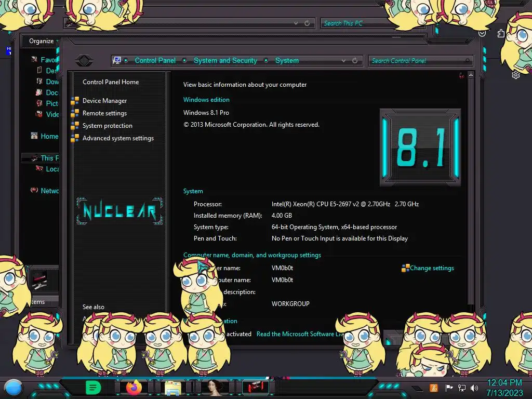This screenshot has height=399, width=532.
Task: Click the Advanced system settings shield icon
Action: 75,138
